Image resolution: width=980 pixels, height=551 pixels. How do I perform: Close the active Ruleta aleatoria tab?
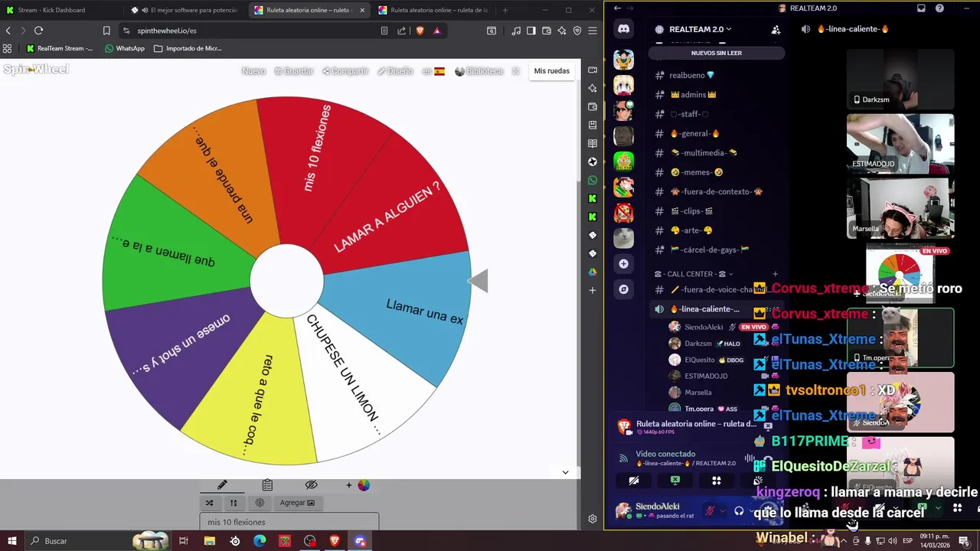tap(362, 10)
